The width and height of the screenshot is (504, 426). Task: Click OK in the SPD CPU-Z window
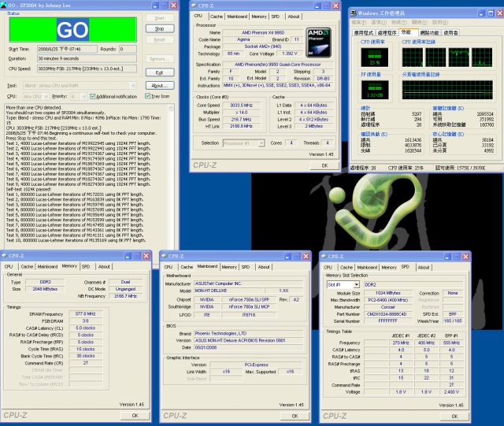click(x=454, y=416)
